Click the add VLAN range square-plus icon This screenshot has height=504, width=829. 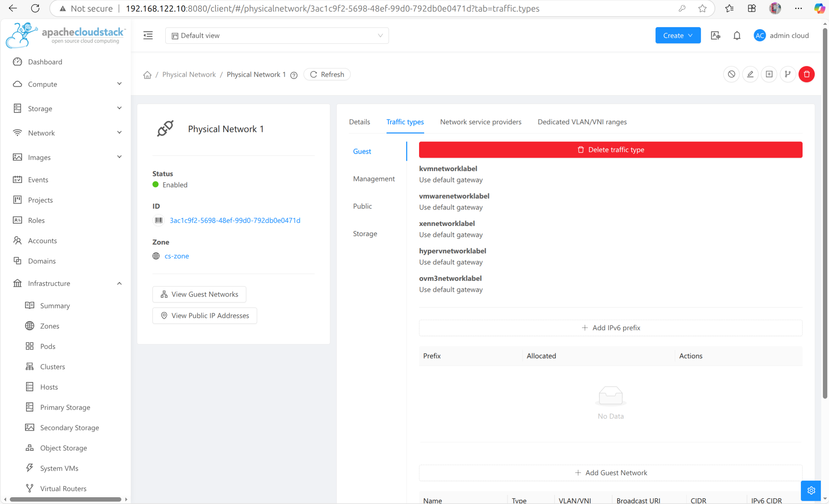[x=769, y=74]
